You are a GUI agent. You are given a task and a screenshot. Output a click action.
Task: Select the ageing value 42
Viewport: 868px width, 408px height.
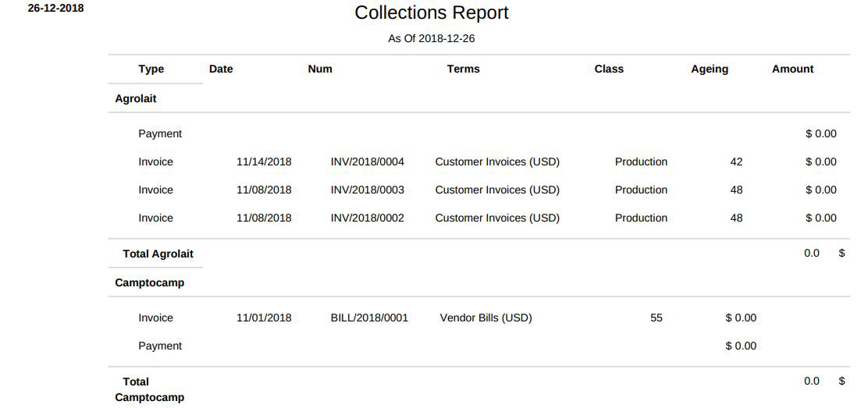[736, 162]
